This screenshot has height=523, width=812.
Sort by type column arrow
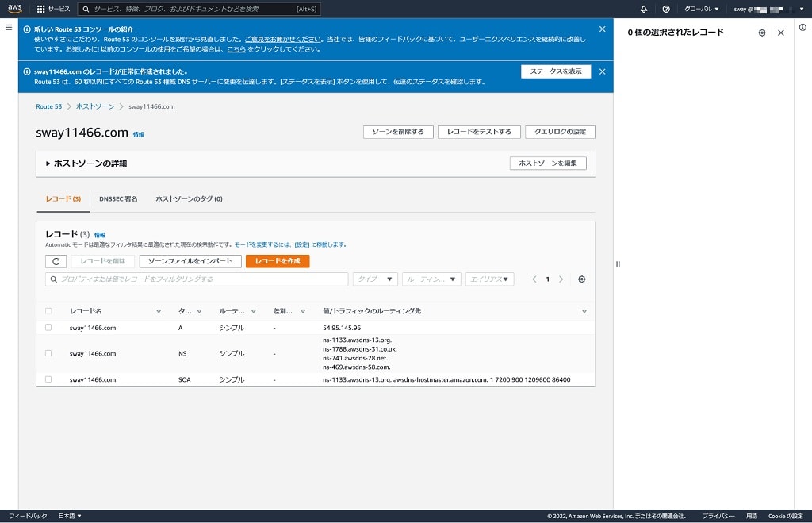199,312
